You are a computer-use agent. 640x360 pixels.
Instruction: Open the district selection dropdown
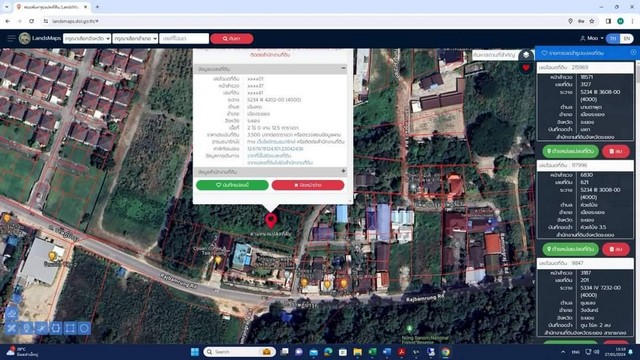(x=135, y=38)
